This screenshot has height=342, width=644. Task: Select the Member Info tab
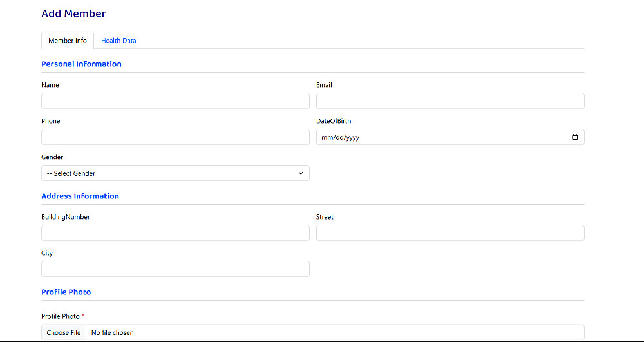point(68,41)
